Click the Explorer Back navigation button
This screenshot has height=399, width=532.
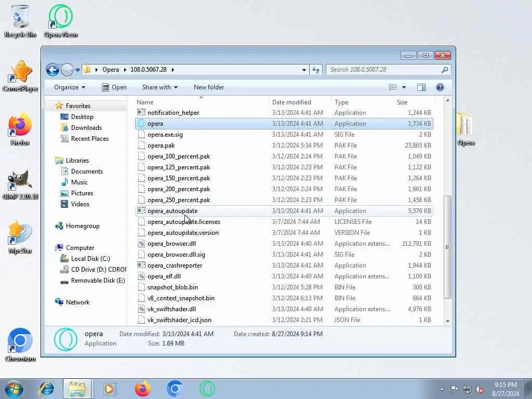pyautogui.click(x=52, y=70)
